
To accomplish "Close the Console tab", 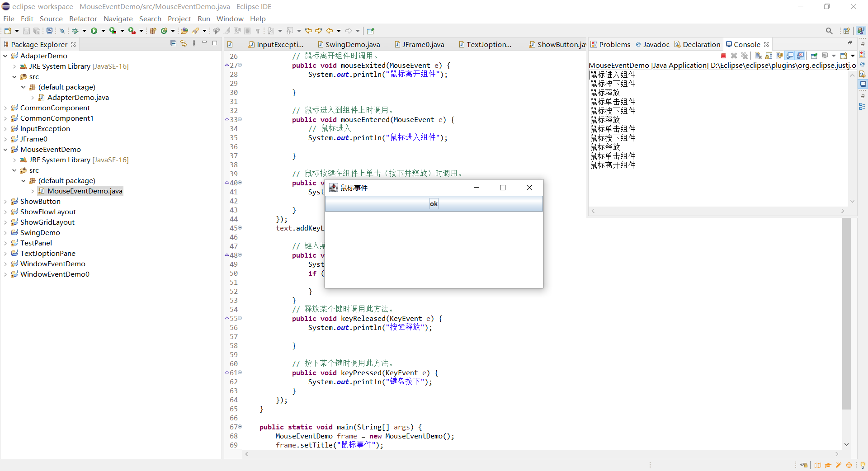I will [766, 44].
